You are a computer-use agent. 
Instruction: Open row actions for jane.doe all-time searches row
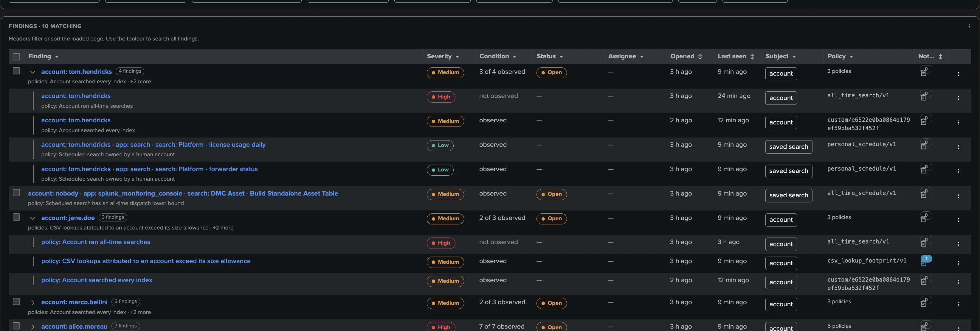click(x=958, y=244)
